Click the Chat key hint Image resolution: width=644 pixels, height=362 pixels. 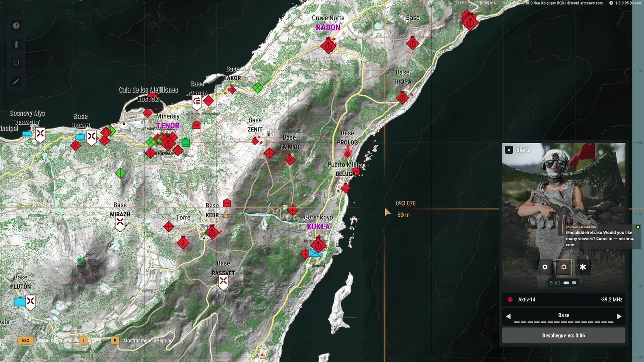click(x=92, y=340)
